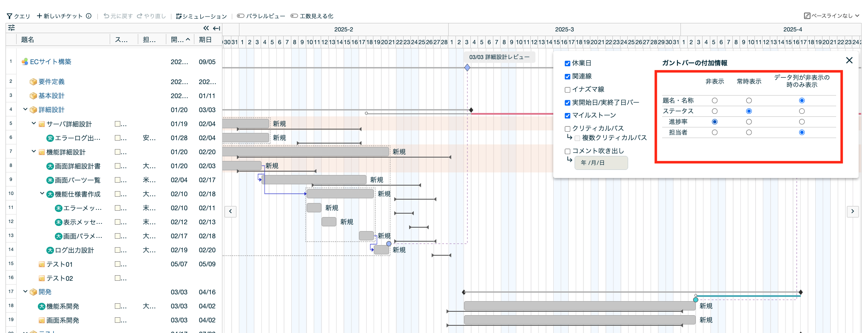Enable the クリティカルパス checkbox
This screenshot has width=868, height=333.
[567, 129]
